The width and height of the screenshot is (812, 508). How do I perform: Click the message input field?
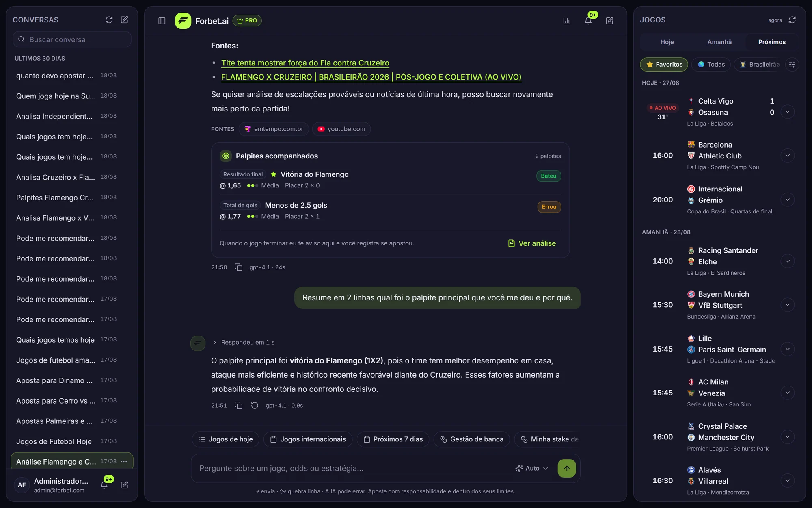tap(353, 468)
